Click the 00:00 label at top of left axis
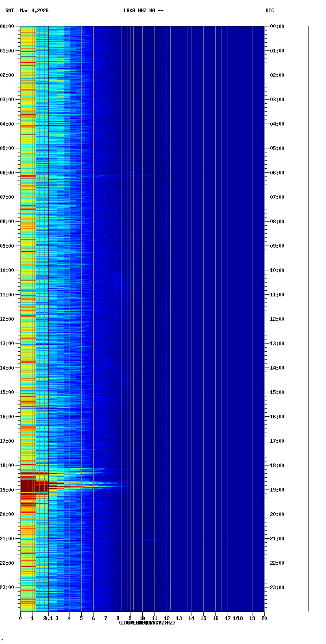The image size is (326, 644). pyautogui.click(x=7, y=26)
